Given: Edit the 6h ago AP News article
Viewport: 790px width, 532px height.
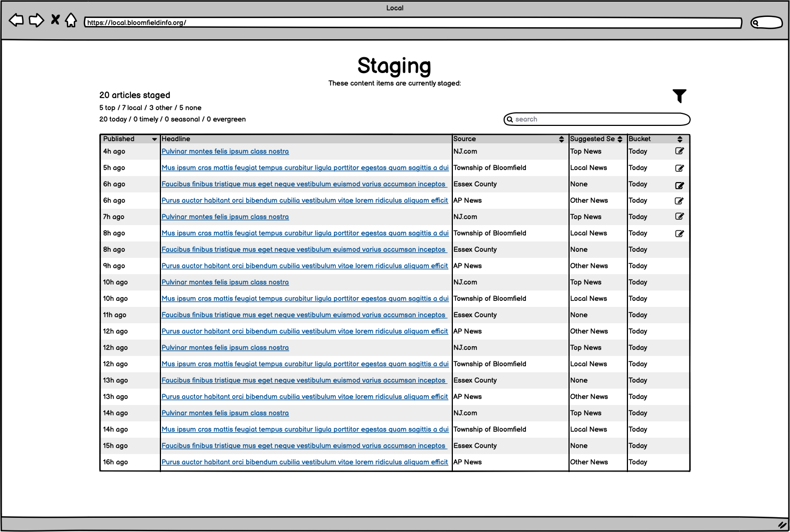Looking at the screenshot, I should click(x=679, y=201).
